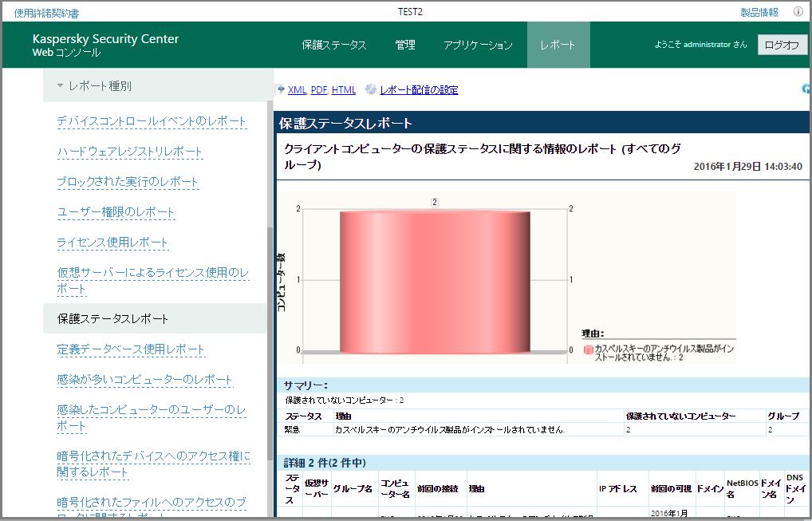812x521 pixels.
Task: Click the コンピューター名 column header
Action: (396, 488)
